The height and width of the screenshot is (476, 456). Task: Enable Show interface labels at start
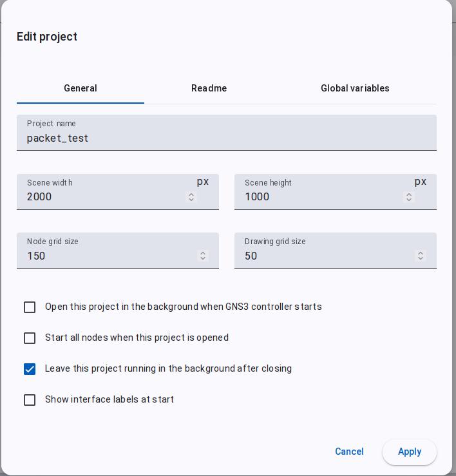pos(30,400)
